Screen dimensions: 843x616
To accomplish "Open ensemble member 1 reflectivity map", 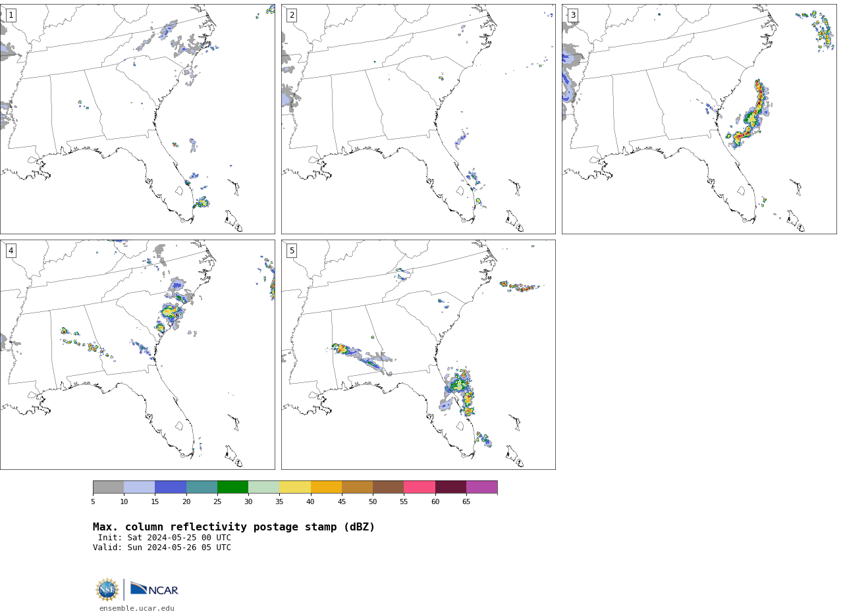I will point(137,119).
